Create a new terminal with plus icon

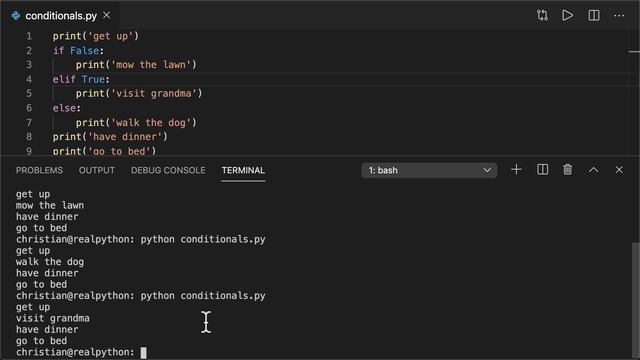[x=516, y=169]
